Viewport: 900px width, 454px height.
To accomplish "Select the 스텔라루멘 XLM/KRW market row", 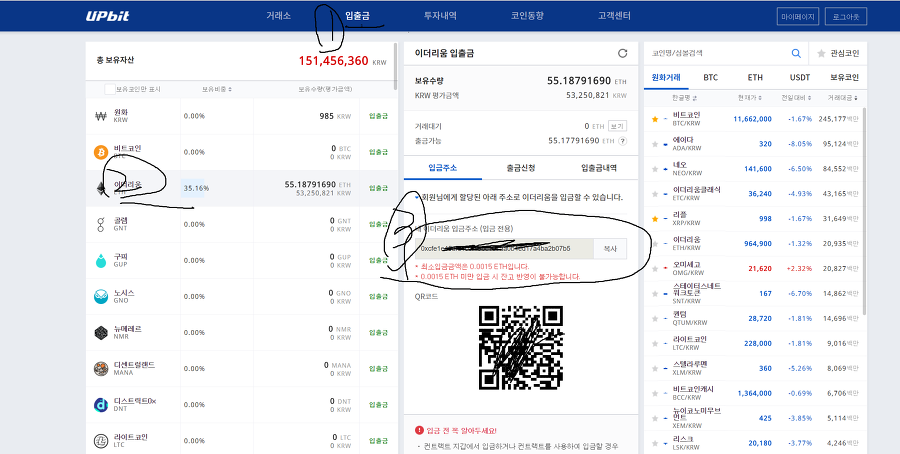I will point(755,368).
